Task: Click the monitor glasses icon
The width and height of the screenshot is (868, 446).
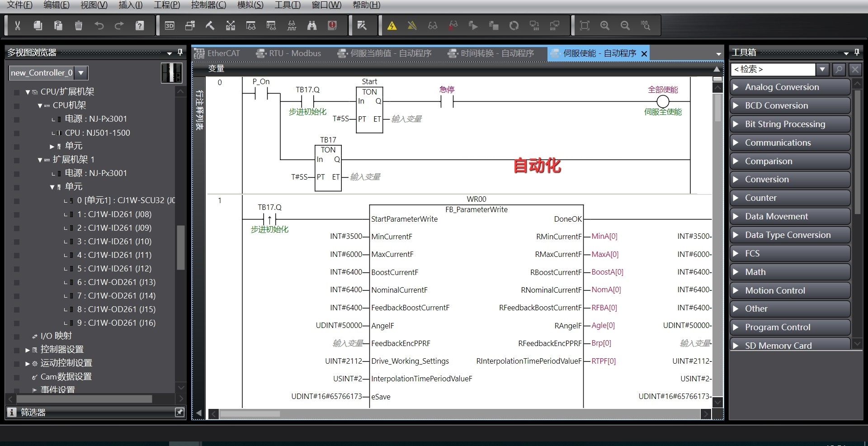Action: tap(433, 25)
